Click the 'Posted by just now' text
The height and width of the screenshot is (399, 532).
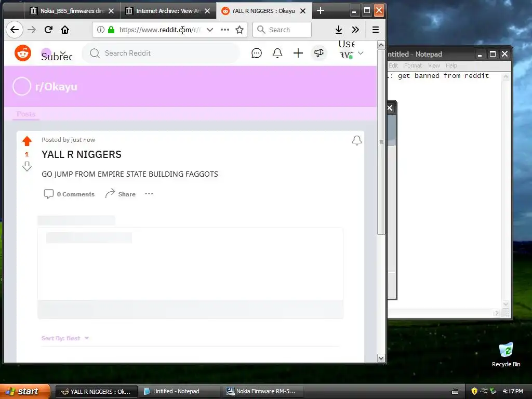(68, 140)
